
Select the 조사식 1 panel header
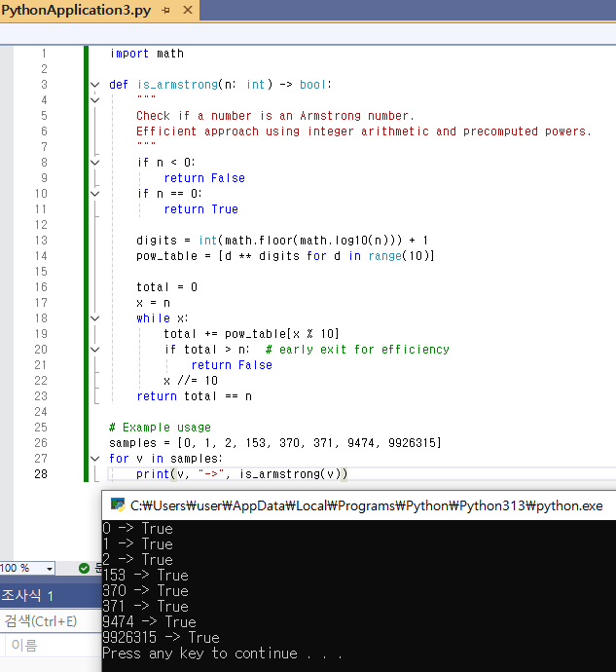point(51,595)
